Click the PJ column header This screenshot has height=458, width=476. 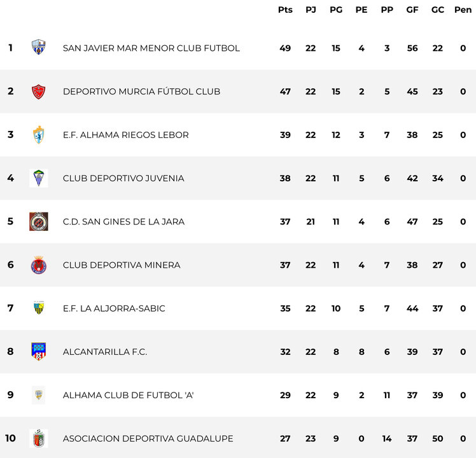pos(311,10)
